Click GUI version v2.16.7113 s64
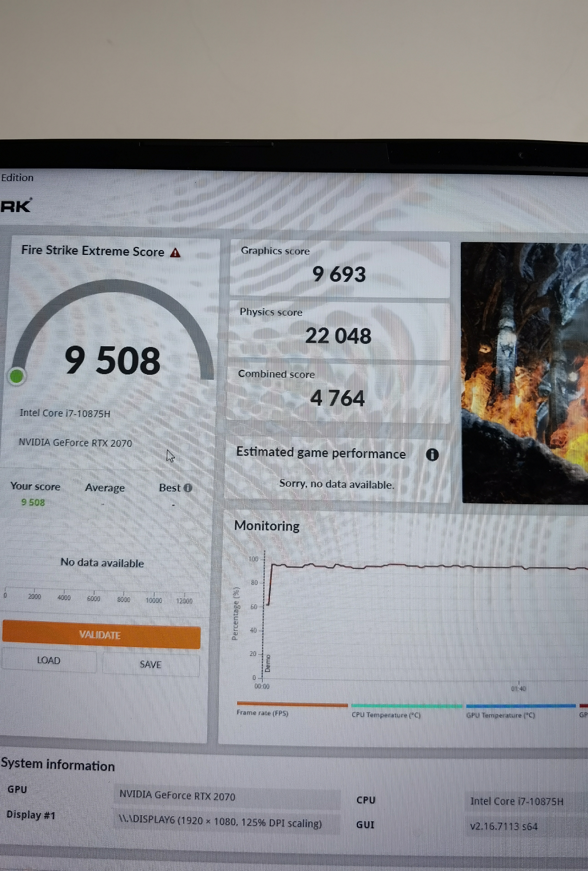588x871 pixels. tap(504, 826)
